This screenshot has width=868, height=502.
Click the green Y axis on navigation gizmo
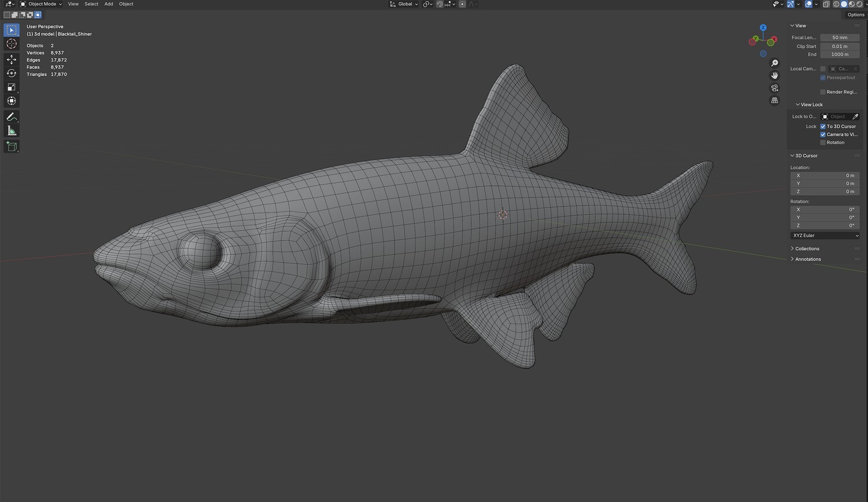756,39
